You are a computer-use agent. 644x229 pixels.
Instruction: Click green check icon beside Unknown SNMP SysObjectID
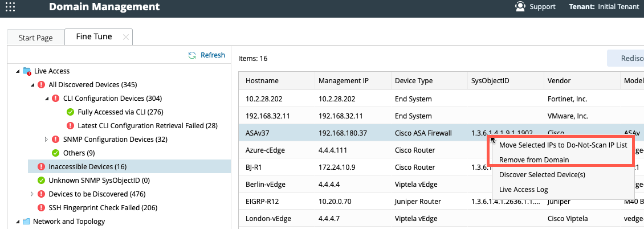(41, 180)
